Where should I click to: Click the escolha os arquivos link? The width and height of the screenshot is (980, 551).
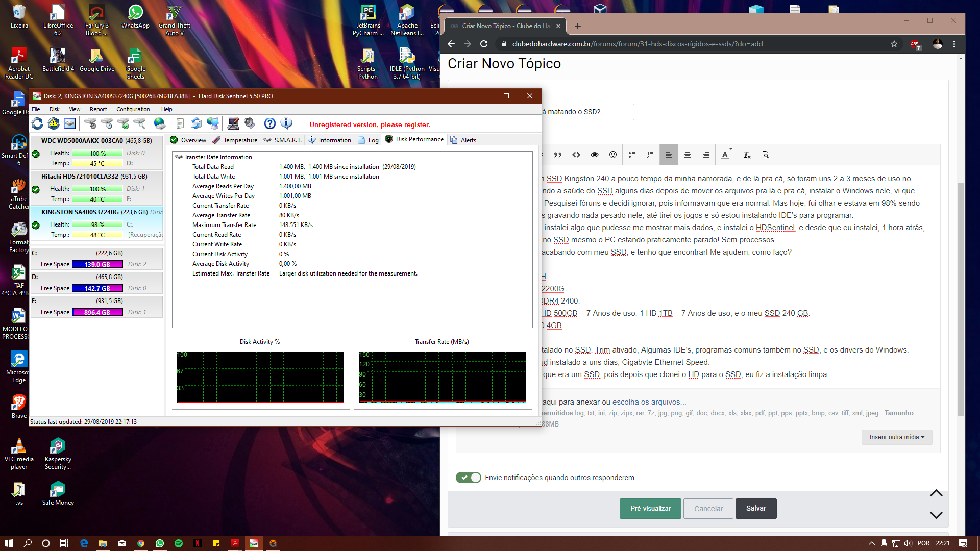click(649, 402)
